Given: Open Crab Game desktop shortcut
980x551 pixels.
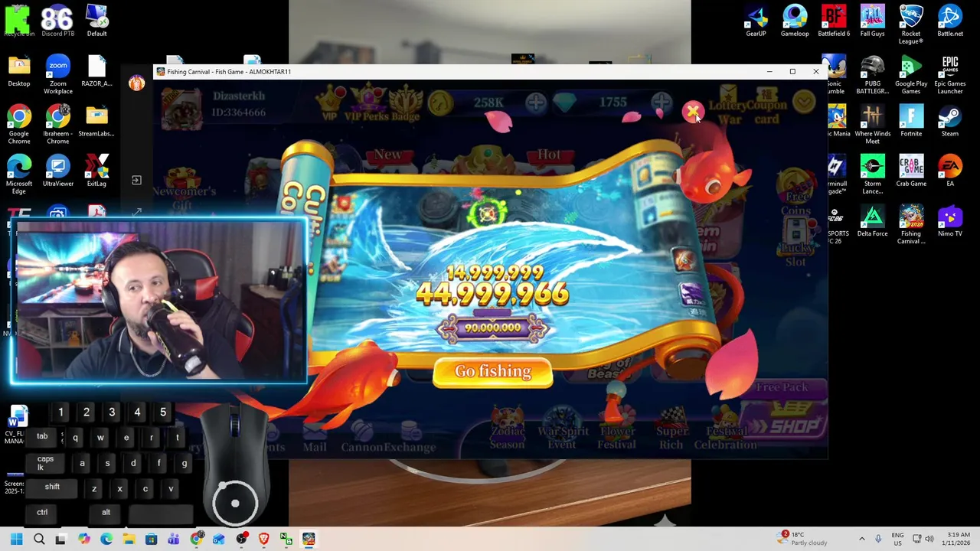Looking at the screenshot, I should [911, 171].
